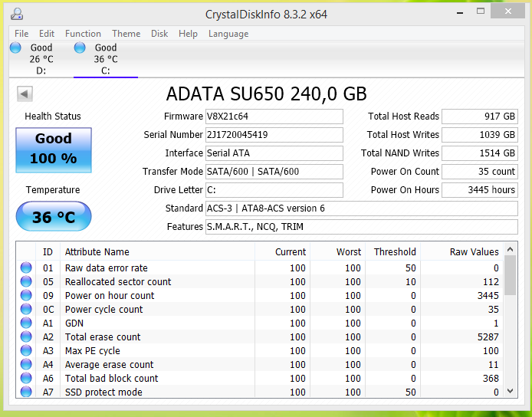
Task: Click scroll up arrow of attribute list
Action: tap(510, 249)
